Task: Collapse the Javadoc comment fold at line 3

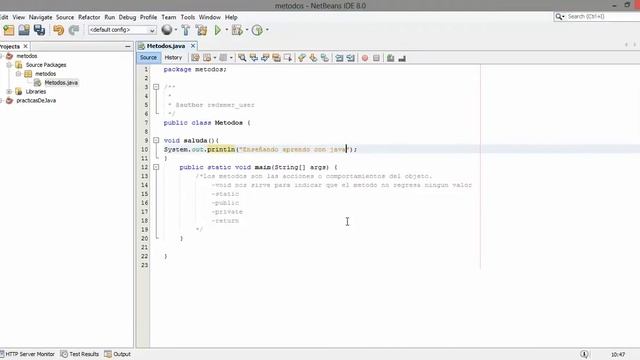Action: point(156,87)
